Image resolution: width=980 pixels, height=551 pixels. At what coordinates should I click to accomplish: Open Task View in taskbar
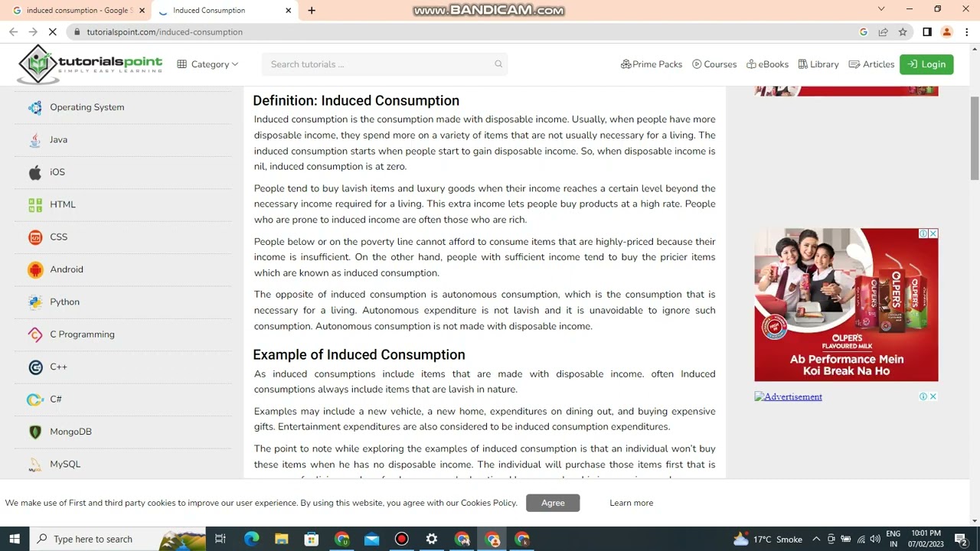pos(220,540)
